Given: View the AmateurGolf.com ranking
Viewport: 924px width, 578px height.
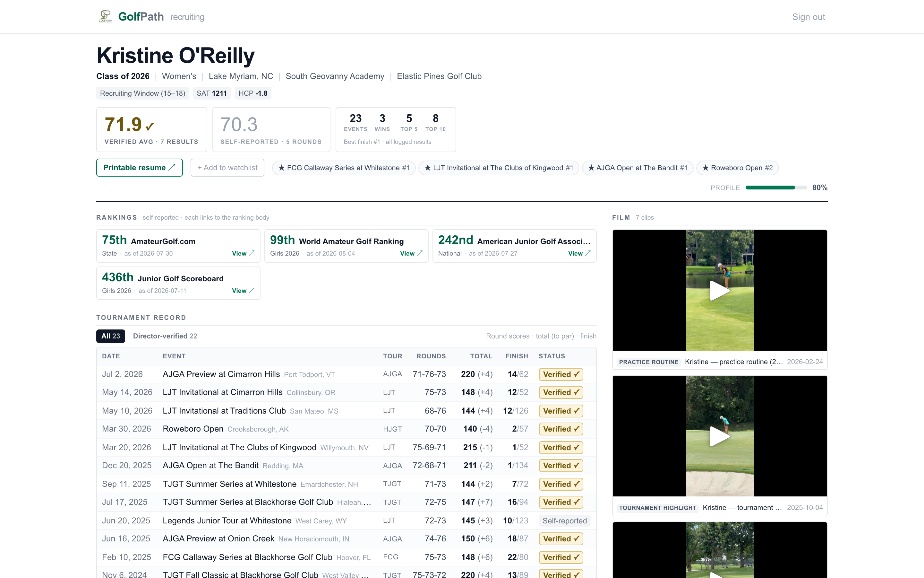Looking at the screenshot, I should pyautogui.click(x=243, y=253).
